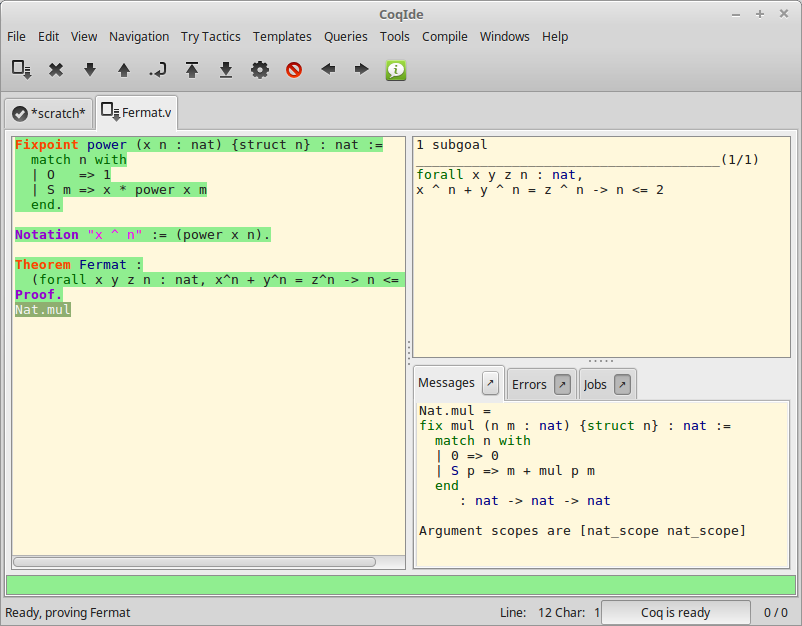Detach the Jobs panel with its arrow button
The height and width of the screenshot is (626, 802).
pos(622,383)
